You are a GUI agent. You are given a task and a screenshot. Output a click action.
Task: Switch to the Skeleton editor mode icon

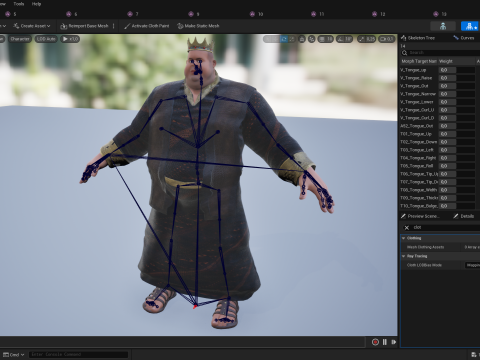pos(443,26)
